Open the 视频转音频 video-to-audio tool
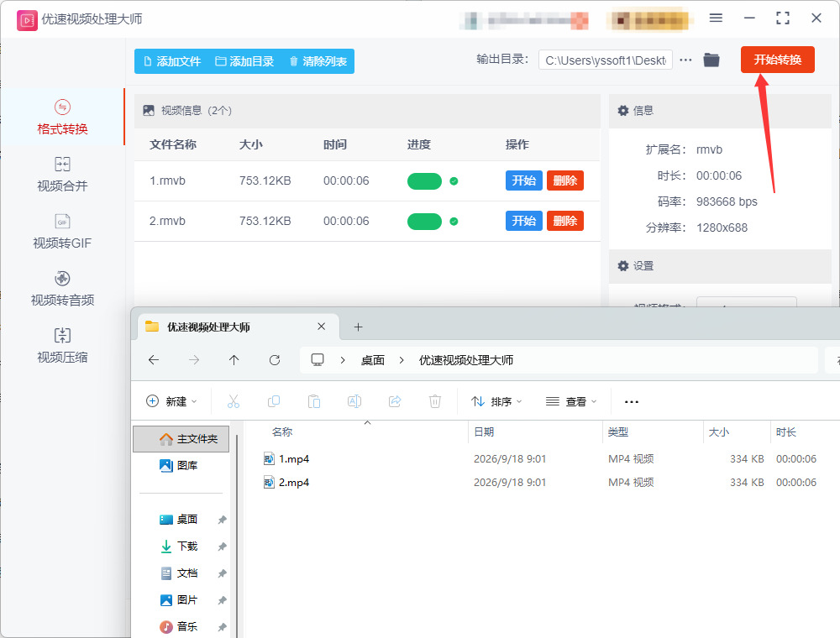 [62, 289]
